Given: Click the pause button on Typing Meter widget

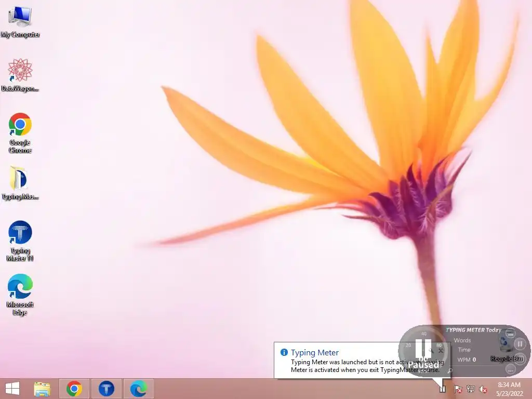Looking at the screenshot, I should click(x=520, y=344).
